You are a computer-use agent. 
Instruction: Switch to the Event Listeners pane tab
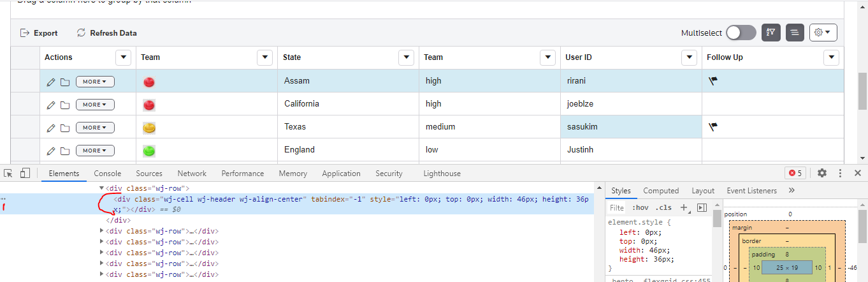[752, 190]
